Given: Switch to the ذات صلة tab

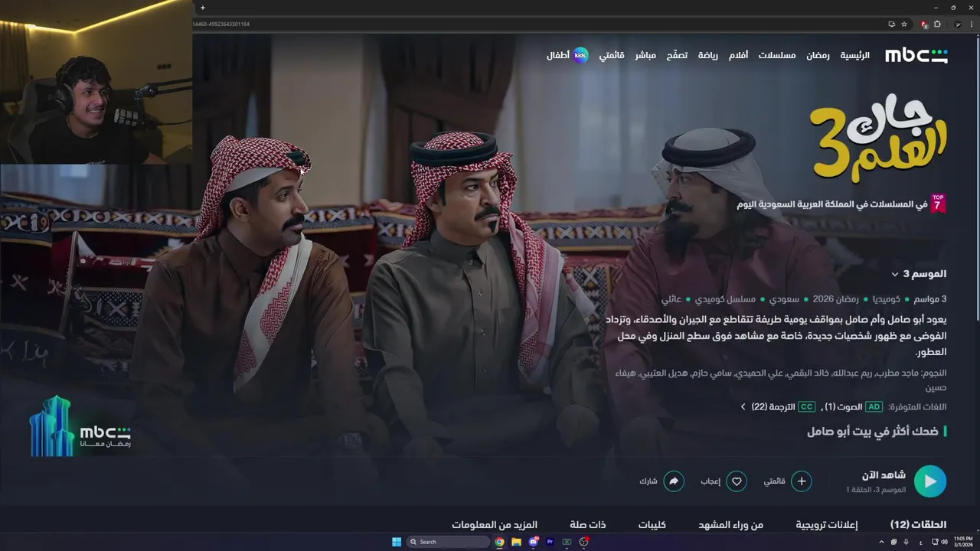Looking at the screenshot, I should point(588,525).
